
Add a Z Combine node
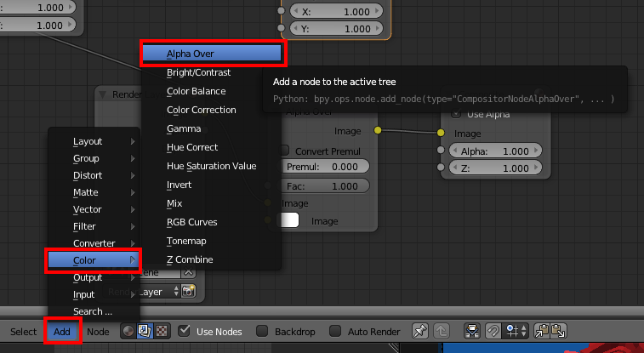coord(212,259)
